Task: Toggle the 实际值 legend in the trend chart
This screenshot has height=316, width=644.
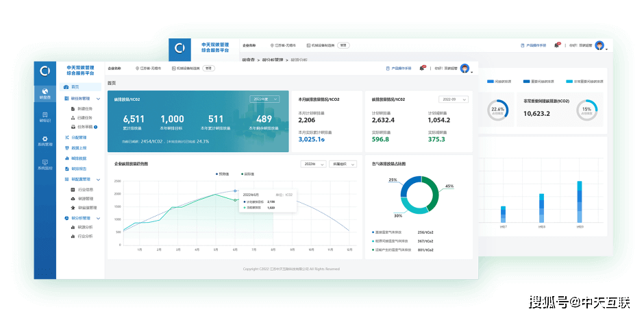Action: pyautogui.click(x=247, y=174)
